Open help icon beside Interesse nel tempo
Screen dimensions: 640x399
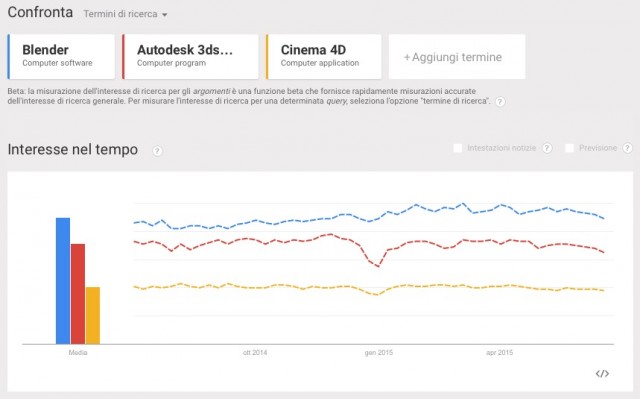coord(157,151)
